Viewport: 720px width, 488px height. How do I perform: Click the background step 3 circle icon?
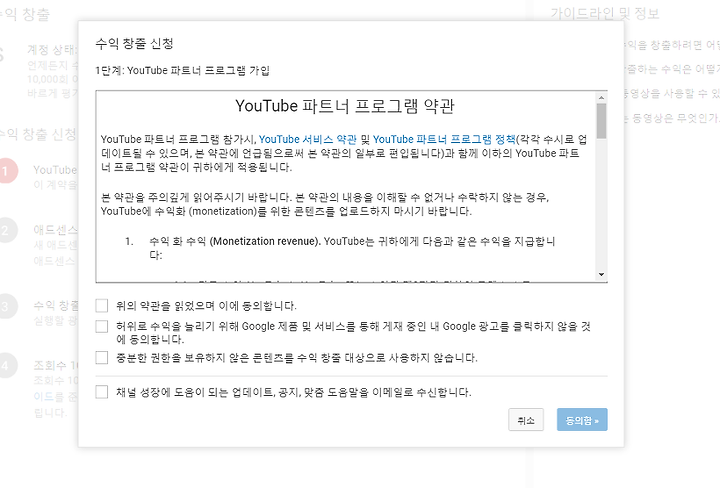(5, 306)
